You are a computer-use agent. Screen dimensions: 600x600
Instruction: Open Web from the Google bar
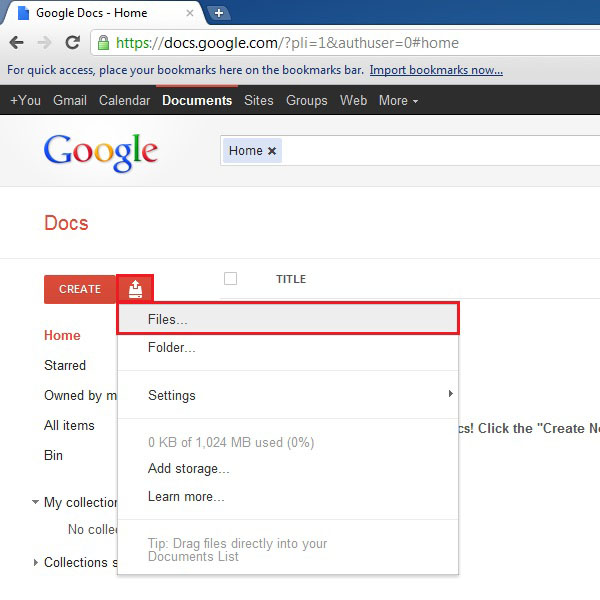(x=353, y=100)
